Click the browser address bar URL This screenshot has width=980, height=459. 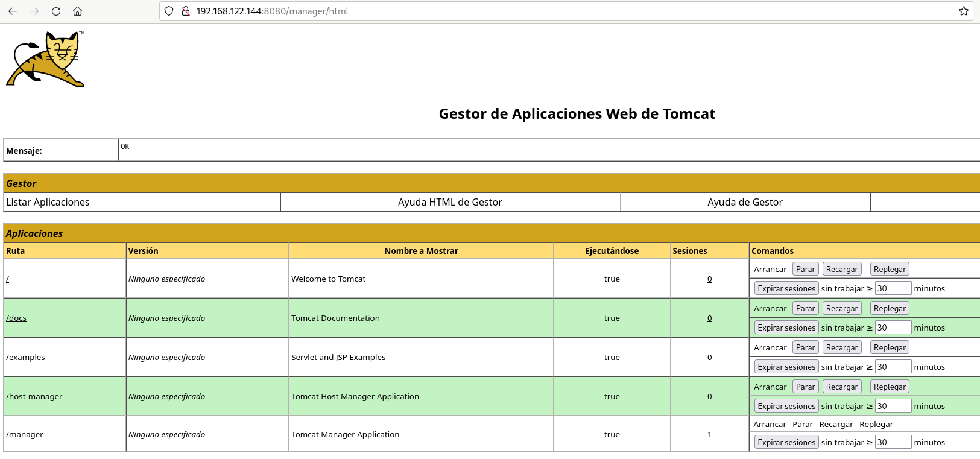[272, 11]
